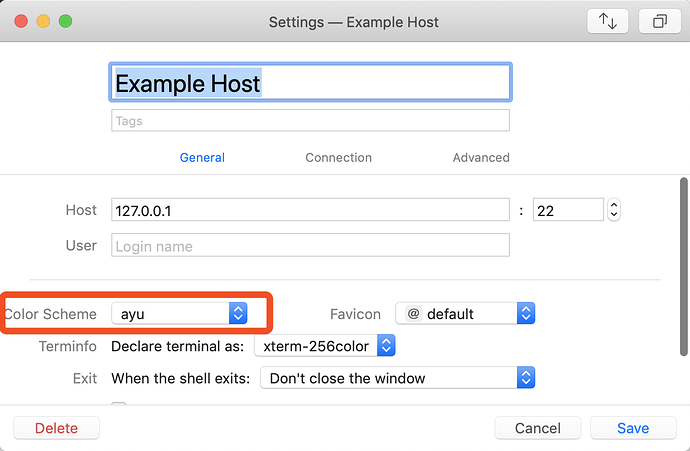Switch to the Advanced tab

point(481,158)
